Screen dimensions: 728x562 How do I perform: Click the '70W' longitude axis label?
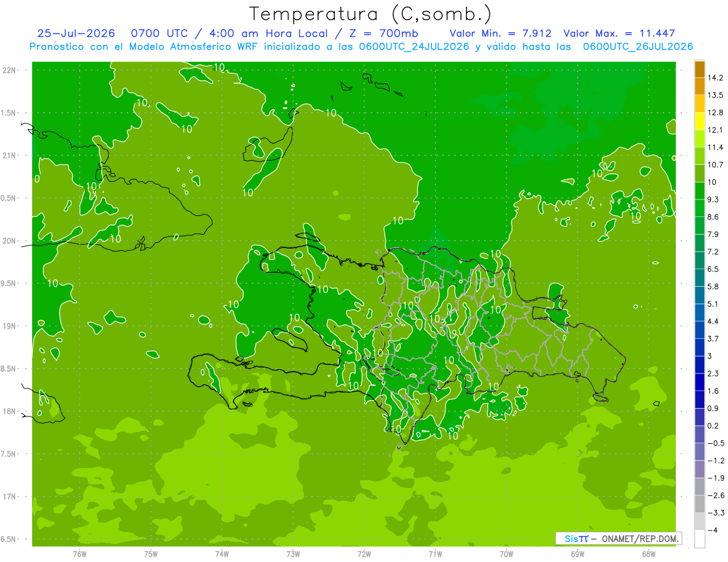pos(507,554)
